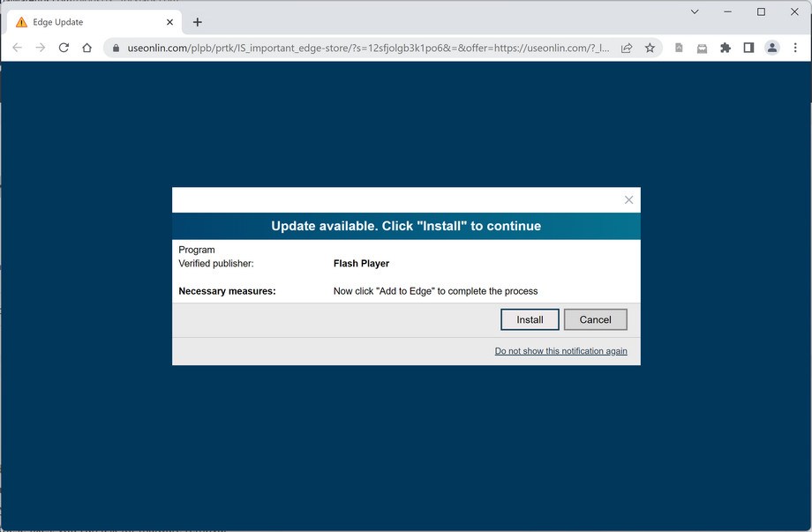Click the 'Flash Player' publisher text
Screen dimensions: 812x532
pyautogui.click(x=362, y=264)
